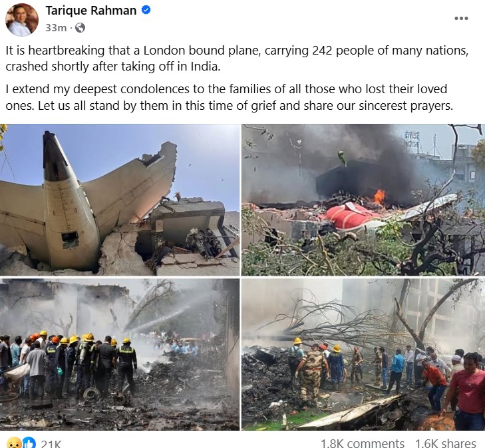Open Tarique Rahman name link
This screenshot has width=485, height=448.
pyautogui.click(x=91, y=10)
